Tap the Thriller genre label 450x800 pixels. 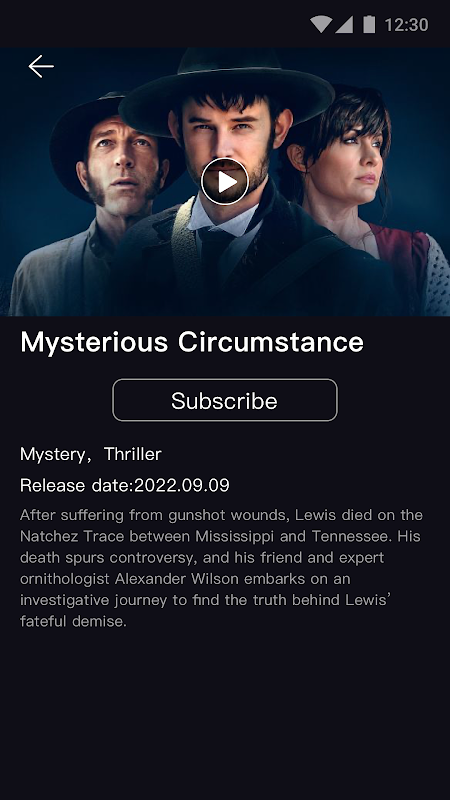coord(133,454)
